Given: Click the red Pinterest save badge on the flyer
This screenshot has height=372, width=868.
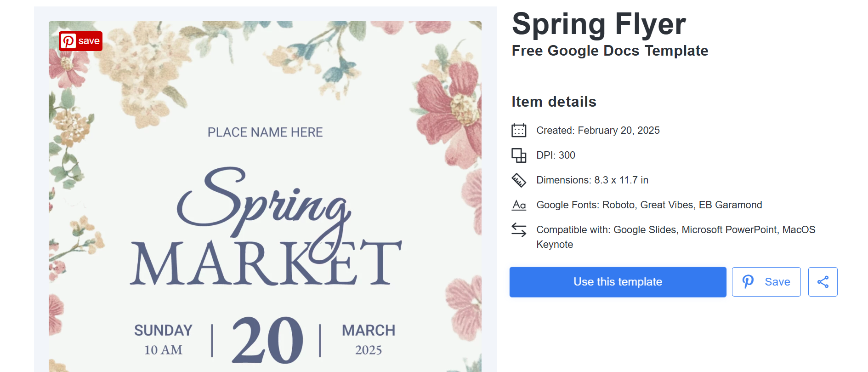Looking at the screenshot, I should [80, 41].
